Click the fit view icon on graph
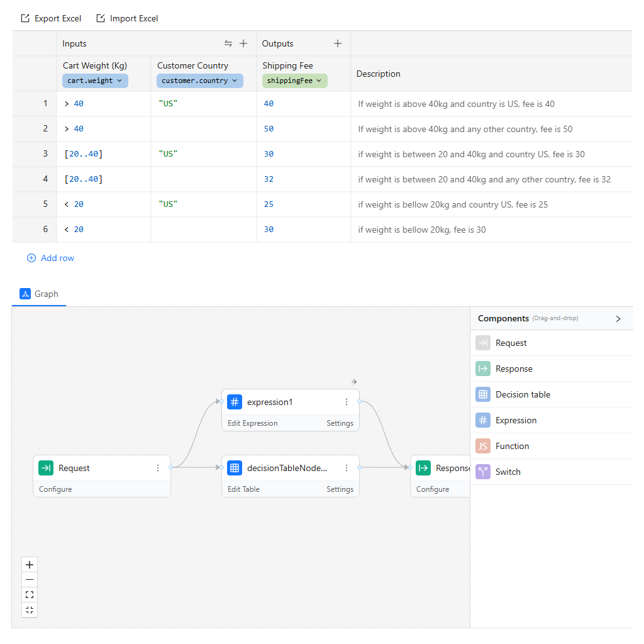The image size is (644, 644). (30, 595)
